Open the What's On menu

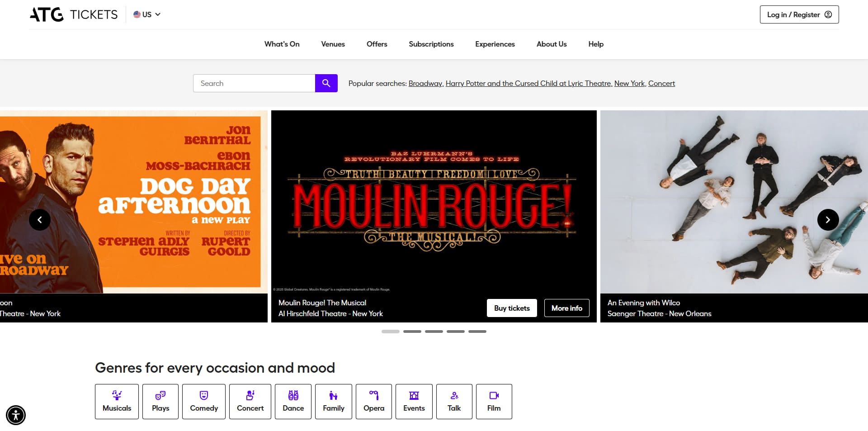click(282, 44)
